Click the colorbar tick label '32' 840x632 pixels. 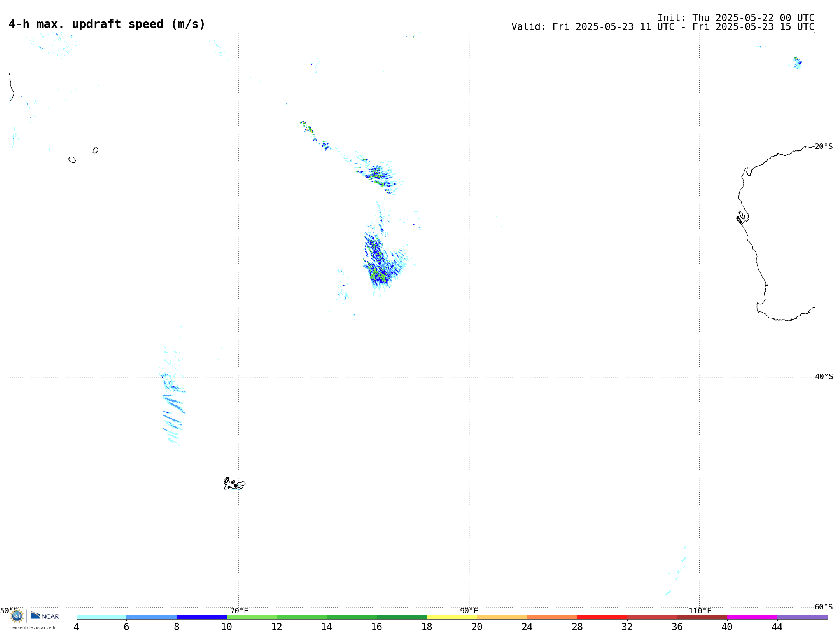point(627,627)
